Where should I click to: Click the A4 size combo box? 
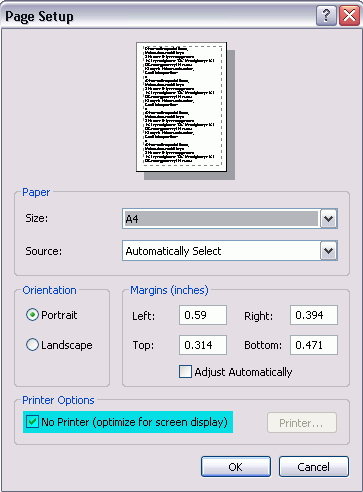[x=230, y=219]
